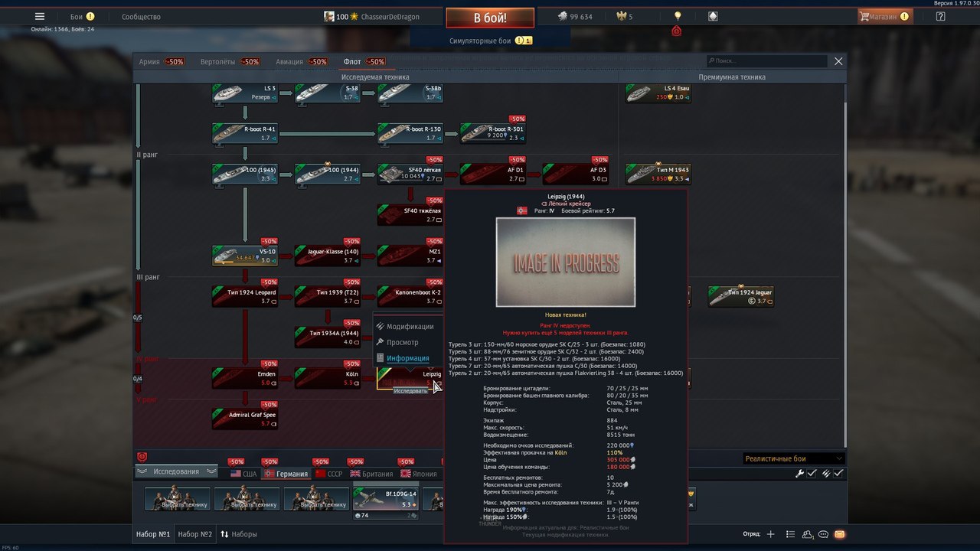Open the Golden Eagles balance icon
Image resolution: width=980 pixels, height=551 pixels.
coord(622,16)
